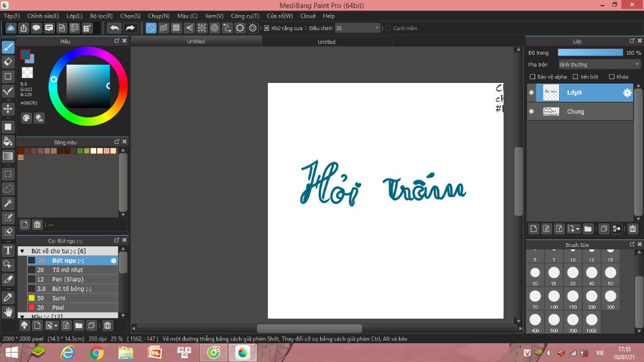Select the transparent color swatch
The width and height of the screenshot is (644, 362).
[x=27, y=73]
